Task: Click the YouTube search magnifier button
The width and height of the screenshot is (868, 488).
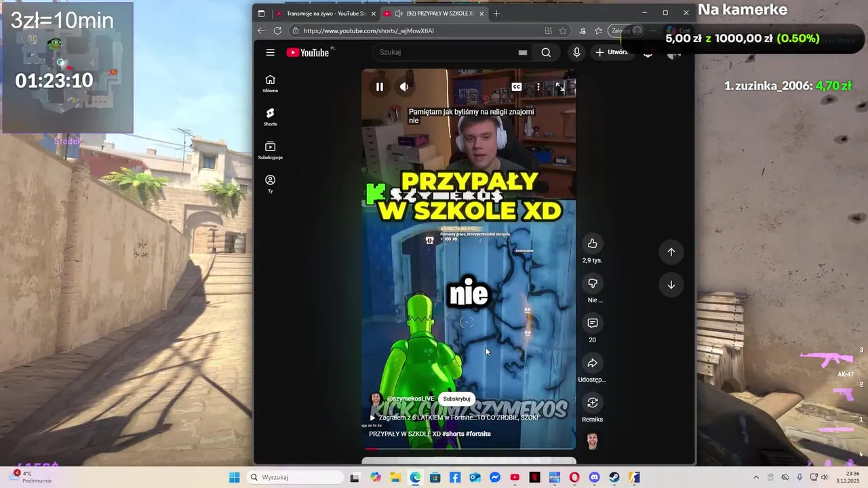Action: pos(546,52)
